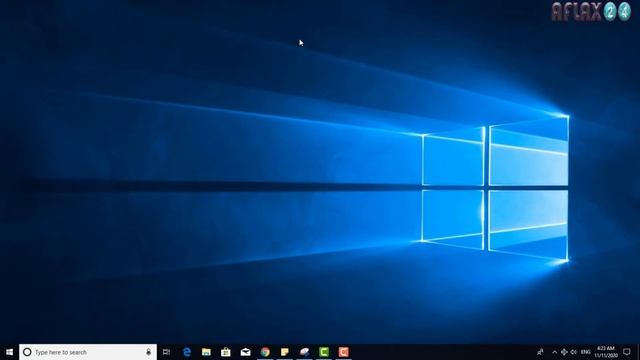Show hidden system tray icons
640x360 pixels.
[554, 352]
